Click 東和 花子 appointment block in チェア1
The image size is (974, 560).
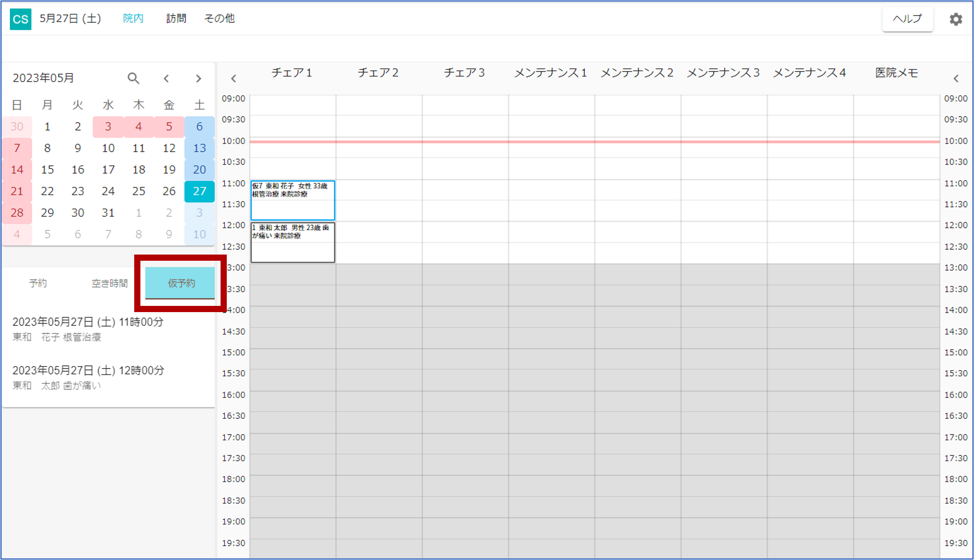point(292,200)
